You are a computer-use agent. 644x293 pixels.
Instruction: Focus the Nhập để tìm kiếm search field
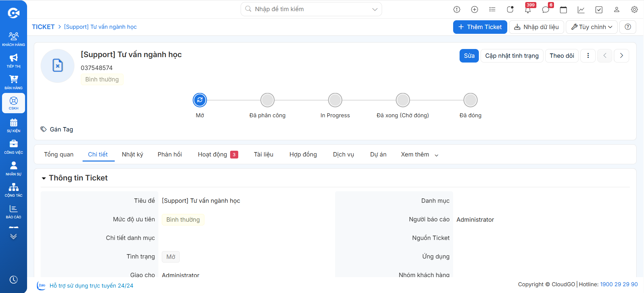311,9
